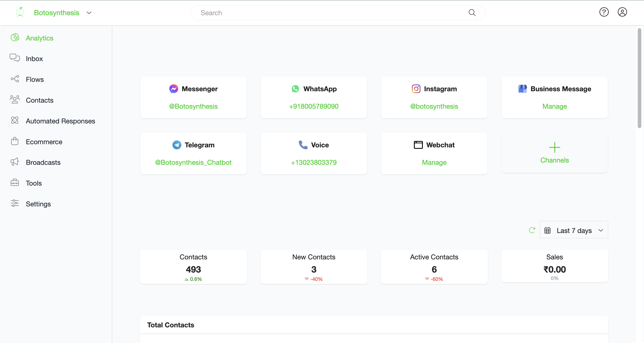Click the calendar icon in date selector
Screen dimensions: 644x343
[x=547, y=230]
